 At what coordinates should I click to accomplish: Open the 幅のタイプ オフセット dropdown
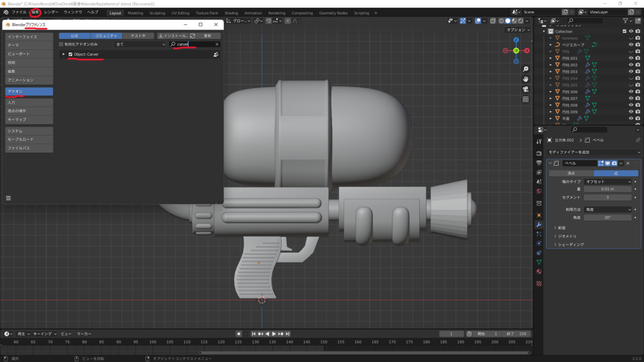click(608, 182)
